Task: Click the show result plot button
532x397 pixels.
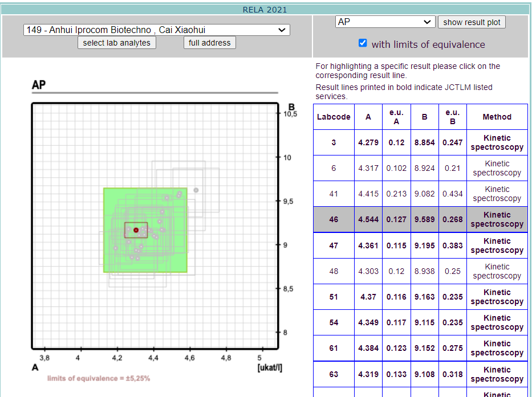Action: [x=472, y=22]
